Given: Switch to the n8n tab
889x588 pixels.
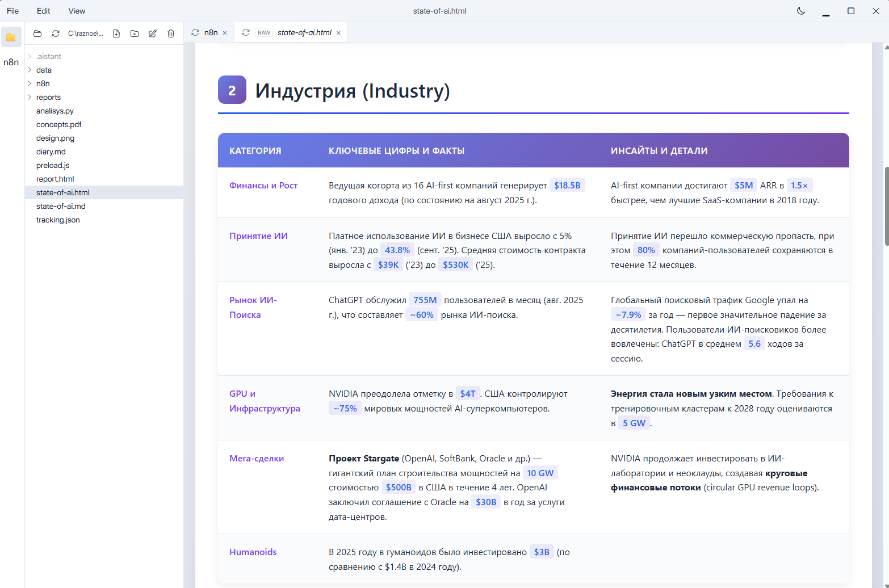Looking at the screenshot, I should click(211, 32).
